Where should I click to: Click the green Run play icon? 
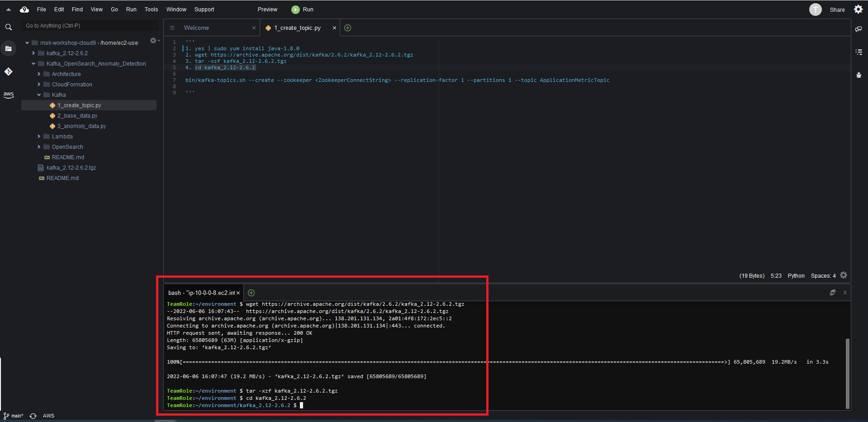pos(295,9)
